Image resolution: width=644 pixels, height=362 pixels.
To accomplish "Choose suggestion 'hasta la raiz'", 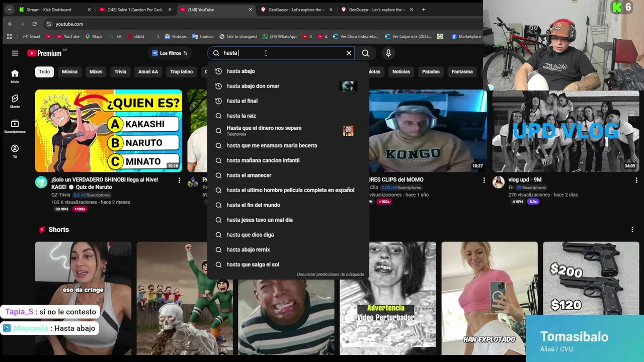I will (287, 116).
